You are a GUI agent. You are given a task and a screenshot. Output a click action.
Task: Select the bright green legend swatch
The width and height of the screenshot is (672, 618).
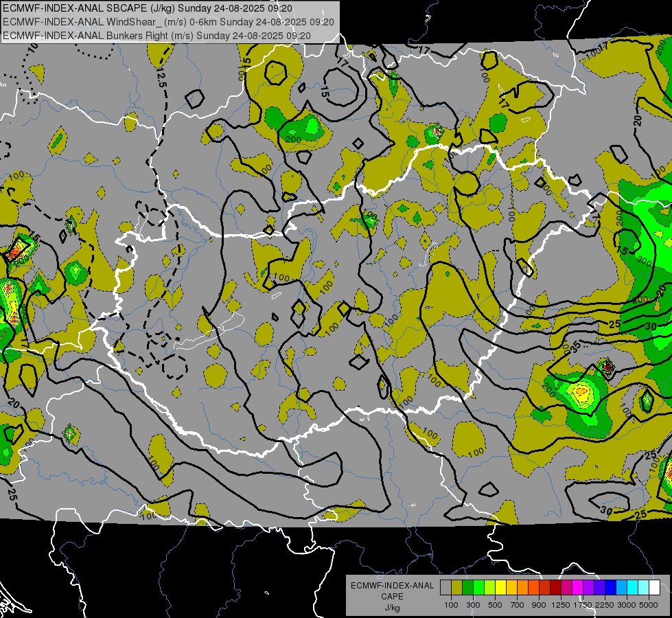[x=478, y=588]
